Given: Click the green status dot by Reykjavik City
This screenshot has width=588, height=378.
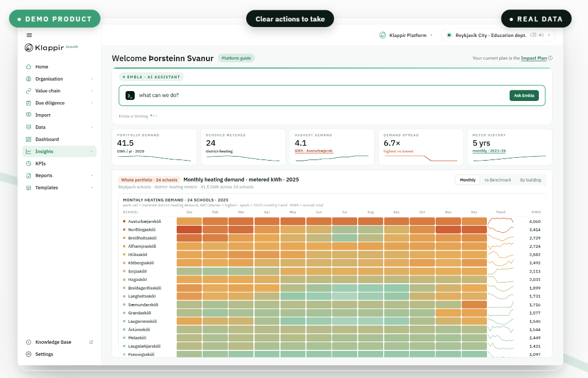Looking at the screenshot, I should (449, 35).
